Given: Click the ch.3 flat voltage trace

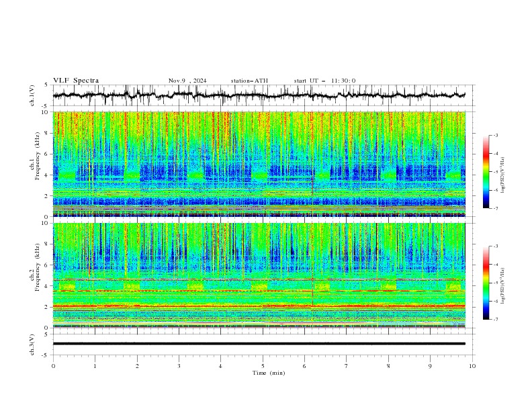Looking at the screenshot, I should 259,344.
